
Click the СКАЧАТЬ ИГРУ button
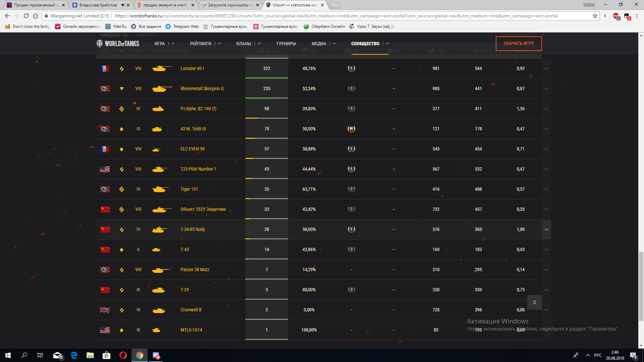pos(519,44)
